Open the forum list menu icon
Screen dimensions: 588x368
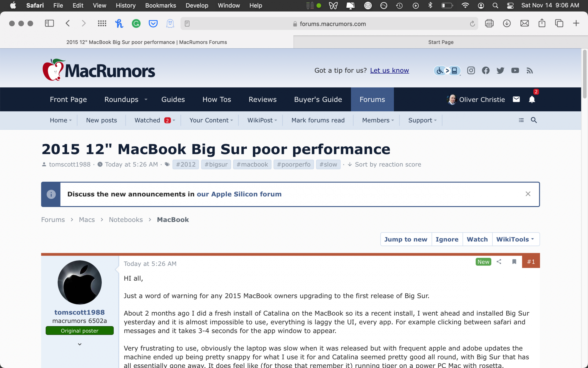tap(521, 120)
